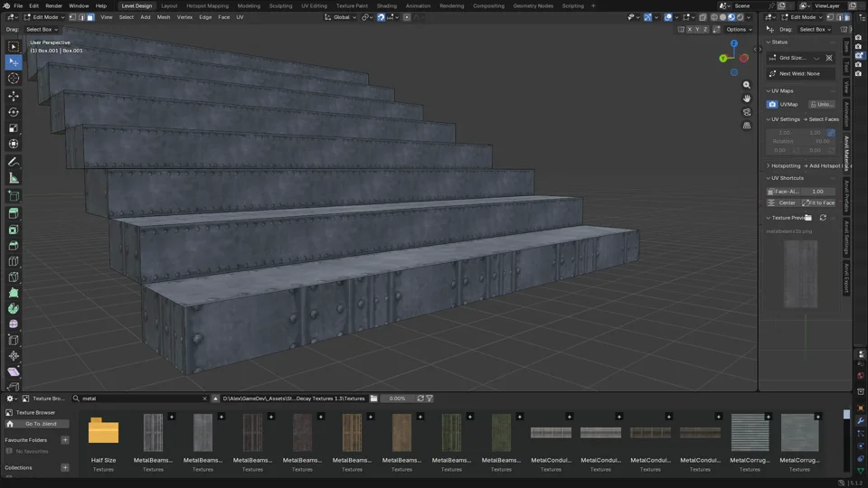This screenshot has height=488, width=868.
Task: Pick the Measure ruler tool
Action: tap(14, 178)
